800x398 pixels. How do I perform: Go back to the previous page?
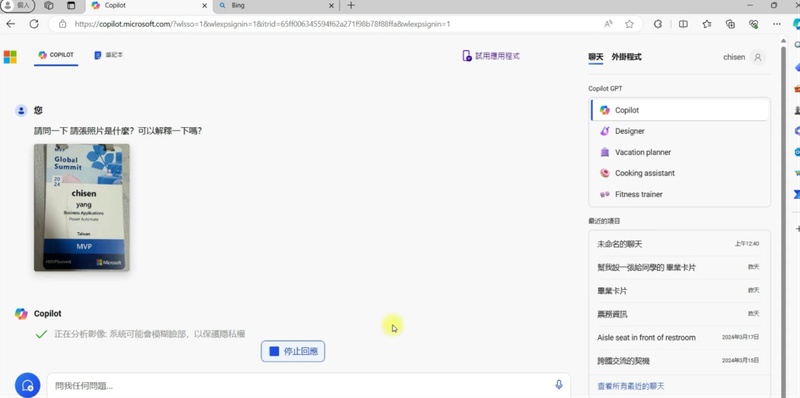(x=10, y=24)
